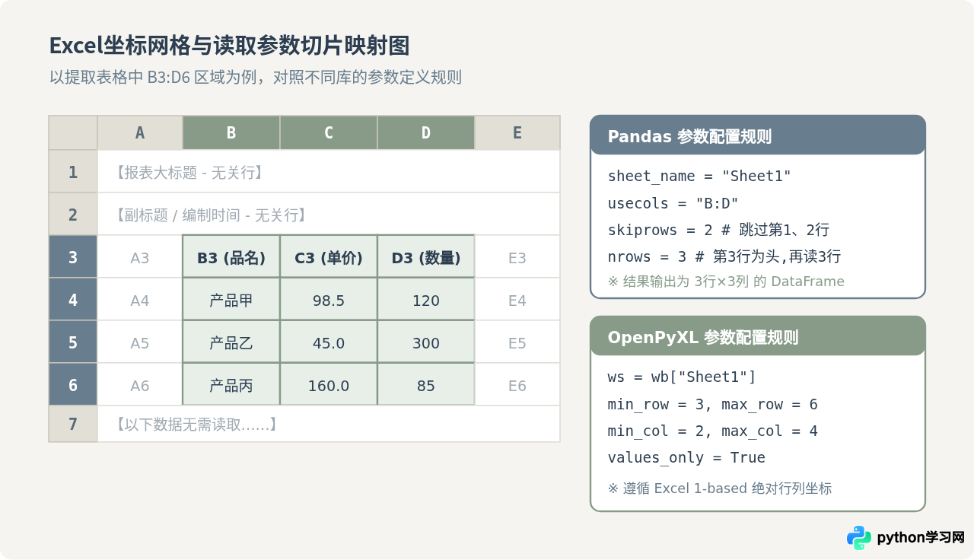Click the "OpenPyXL 参数配置规则" panel header
Viewport: 974px width, 560px height.
tap(758, 336)
